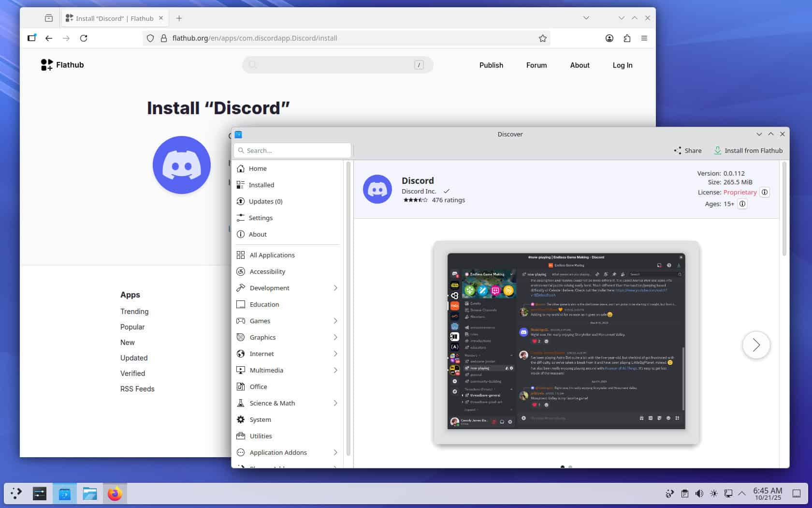Open volume control in system tray

(699, 493)
